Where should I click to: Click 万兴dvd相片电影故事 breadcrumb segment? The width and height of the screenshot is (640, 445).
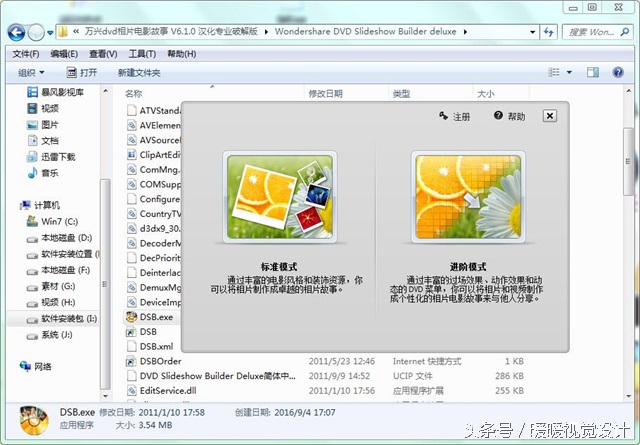tap(171, 31)
